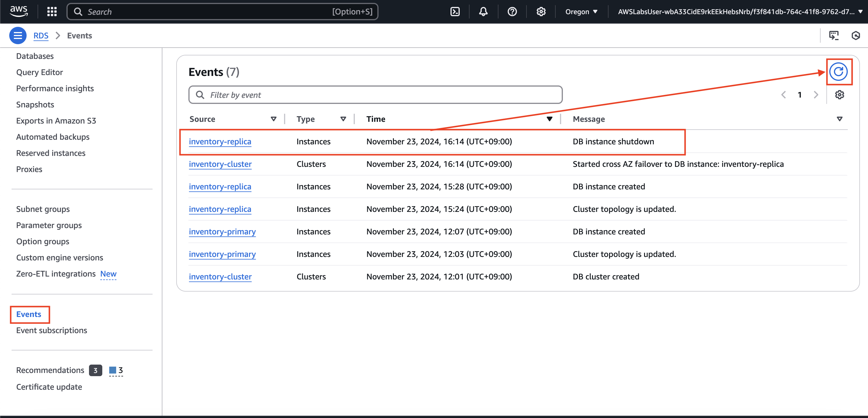Image resolution: width=868 pixels, height=418 pixels.
Task: Open inventory-primary from the 12:07 event row
Action: click(222, 232)
